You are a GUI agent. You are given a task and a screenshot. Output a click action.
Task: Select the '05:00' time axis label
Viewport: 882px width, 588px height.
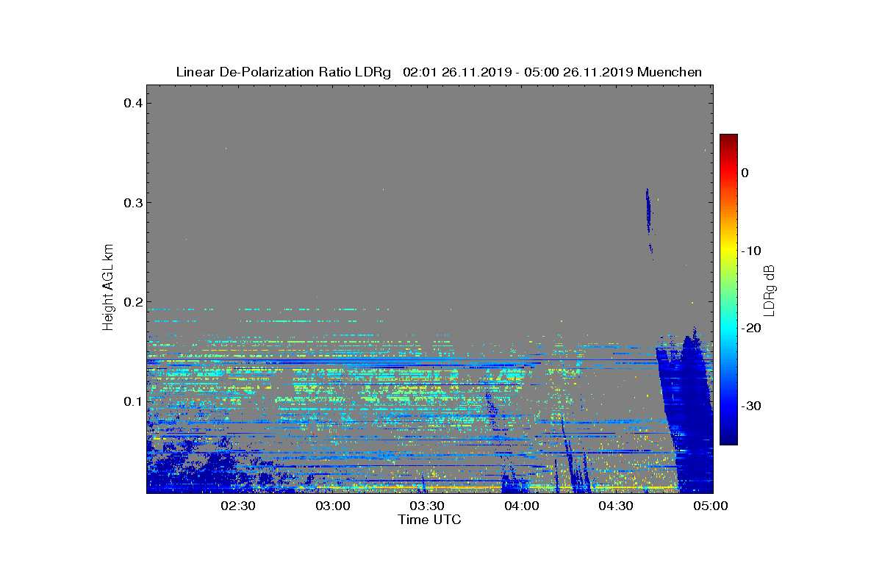pyautogui.click(x=711, y=506)
